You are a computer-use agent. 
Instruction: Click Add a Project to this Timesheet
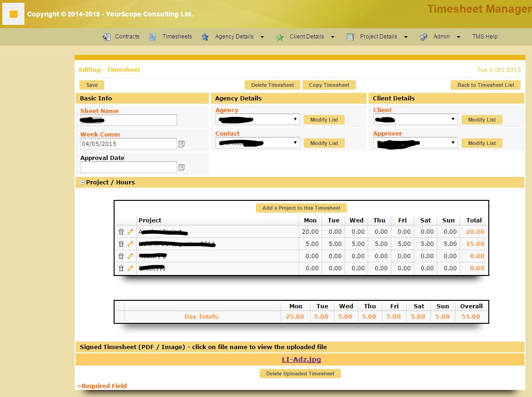tap(301, 208)
